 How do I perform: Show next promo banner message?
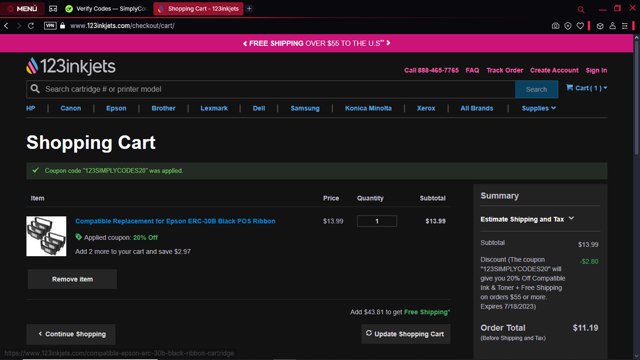[388, 43]
